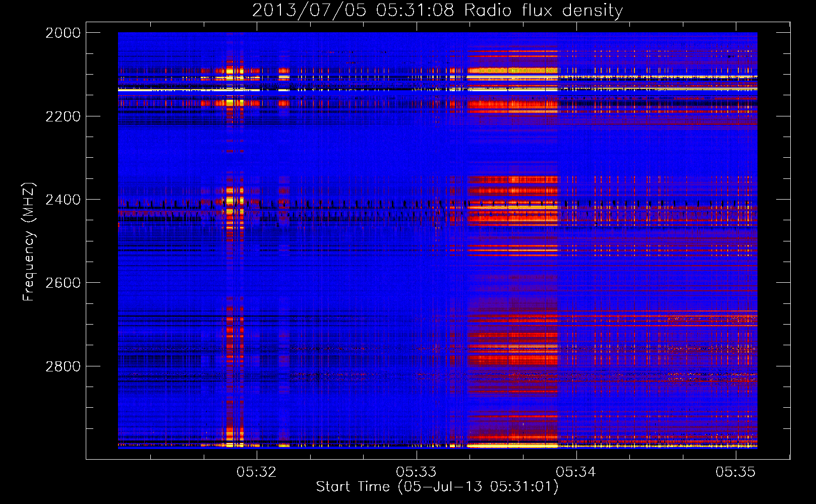Click the 2000 frequency tick label
The width and height of the screenshot is (816, 504).
63,33
